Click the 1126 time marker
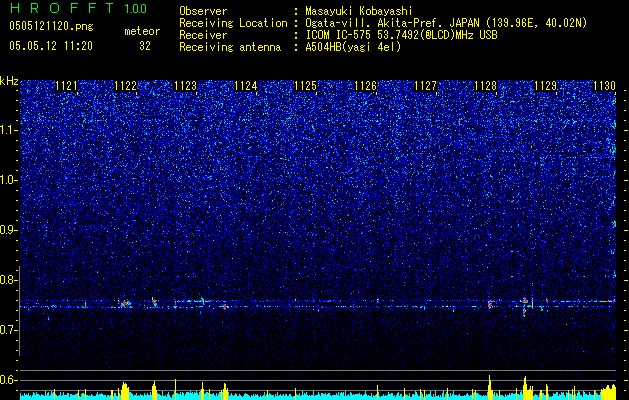Image resolution: width=629 pixels, height=400 pixels. click(365, 86)
